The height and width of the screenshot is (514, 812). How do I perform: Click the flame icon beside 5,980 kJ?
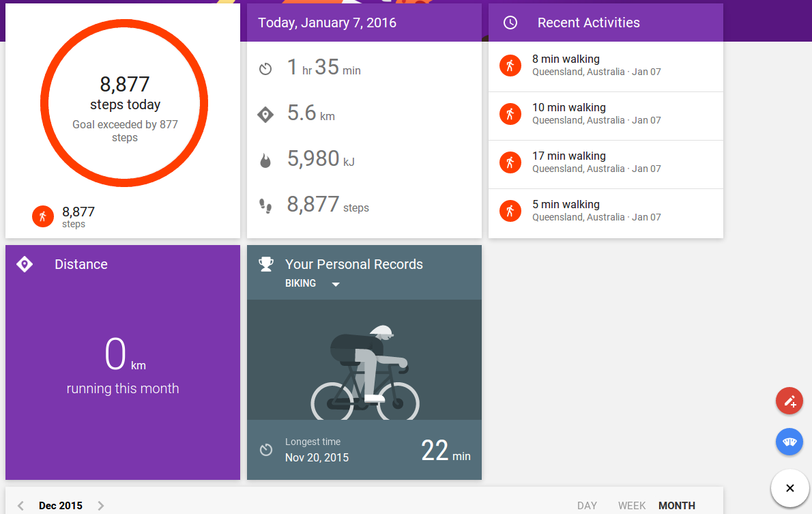[x=265, y=160]
